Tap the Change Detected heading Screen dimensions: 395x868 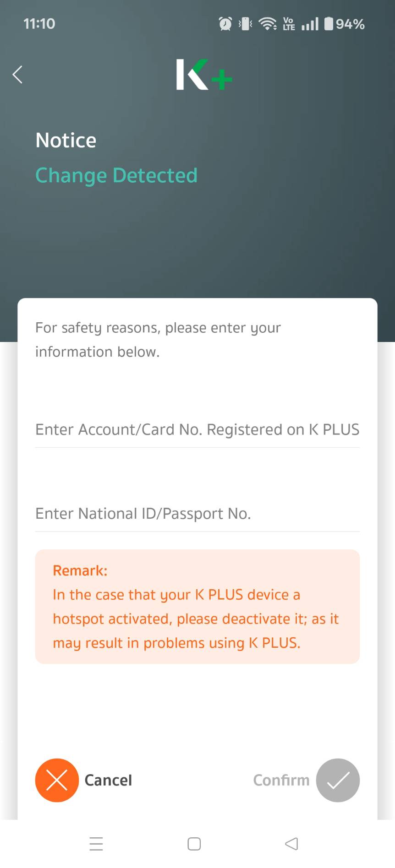coord(116,175)
